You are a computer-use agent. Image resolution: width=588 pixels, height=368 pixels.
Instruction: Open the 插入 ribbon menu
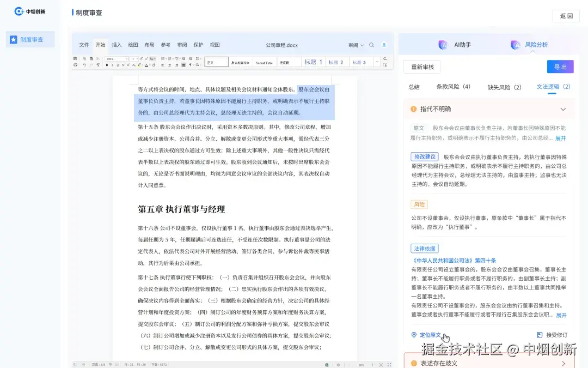pos(117,45)
